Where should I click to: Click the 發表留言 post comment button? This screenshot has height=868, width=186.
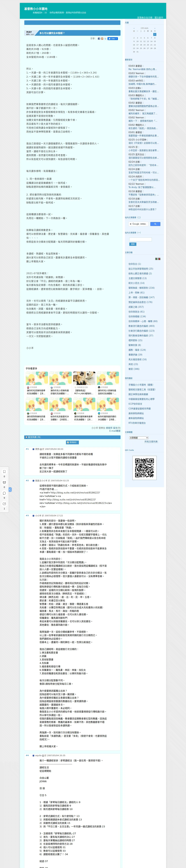[x=72, y=442]
